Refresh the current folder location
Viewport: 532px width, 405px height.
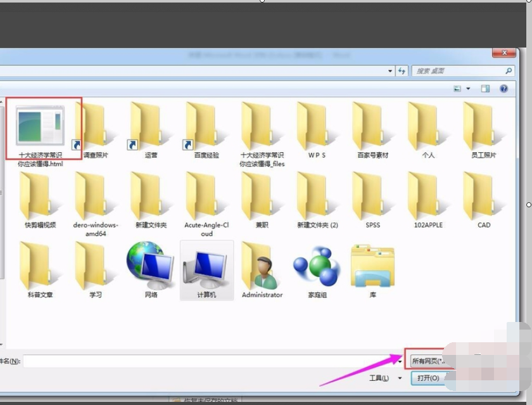point(402,71)
